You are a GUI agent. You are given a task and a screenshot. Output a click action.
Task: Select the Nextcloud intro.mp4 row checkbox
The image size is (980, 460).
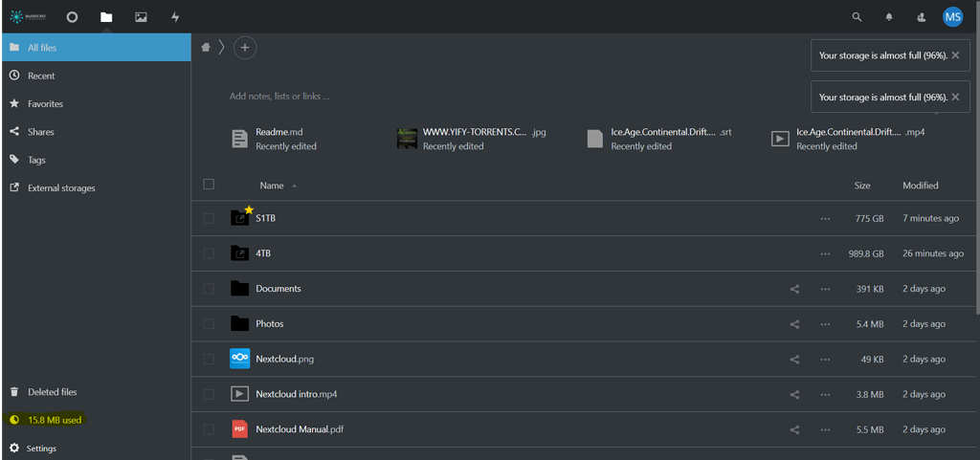coord(209,394)
